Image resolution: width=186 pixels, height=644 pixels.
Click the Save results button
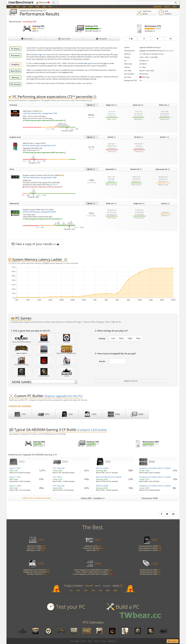[27, 39]
